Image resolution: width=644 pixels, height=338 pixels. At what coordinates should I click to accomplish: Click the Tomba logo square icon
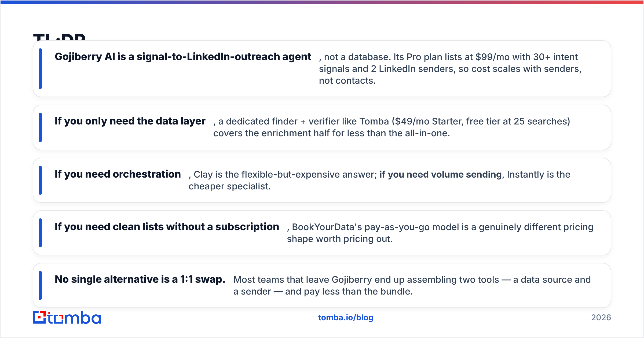(39, 317)
